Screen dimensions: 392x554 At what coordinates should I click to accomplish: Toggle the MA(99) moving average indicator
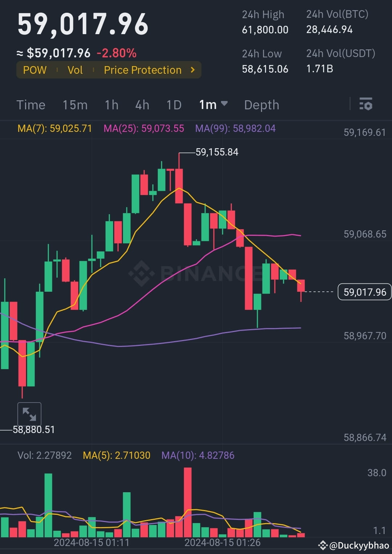coord(235,128)
